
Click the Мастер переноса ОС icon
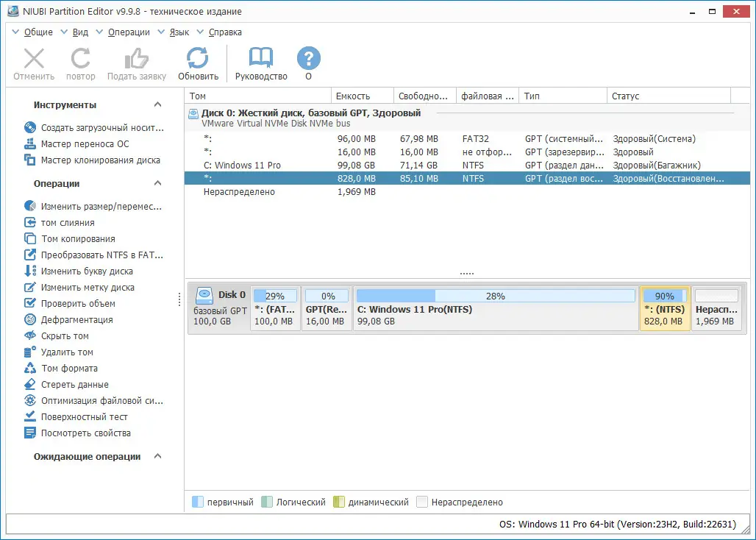coord(30,143)
